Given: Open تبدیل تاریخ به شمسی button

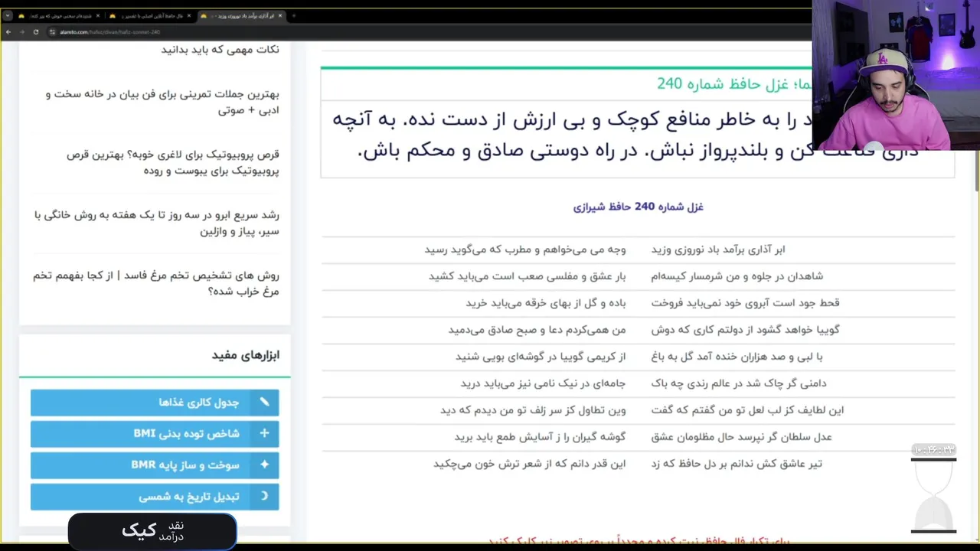Looking at the screenshot, I should (x=155, y=497).
